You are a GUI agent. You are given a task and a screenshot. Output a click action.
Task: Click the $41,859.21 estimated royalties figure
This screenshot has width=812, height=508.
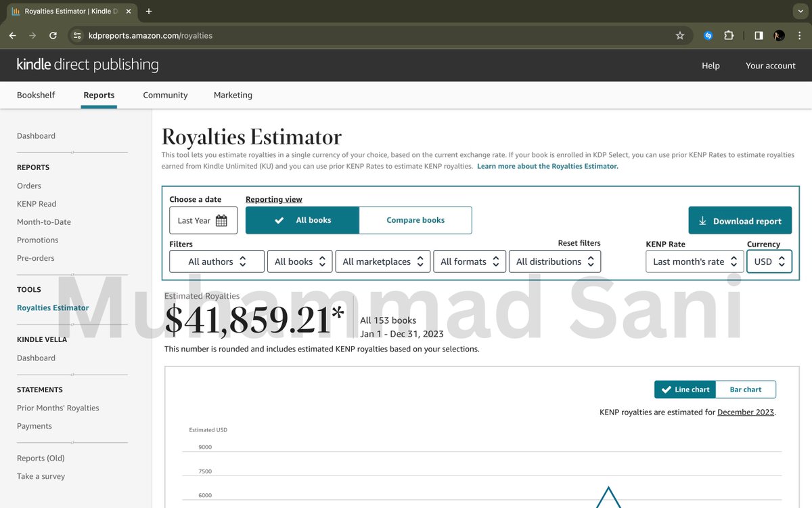pyautogui.click(x=254, y=319)
